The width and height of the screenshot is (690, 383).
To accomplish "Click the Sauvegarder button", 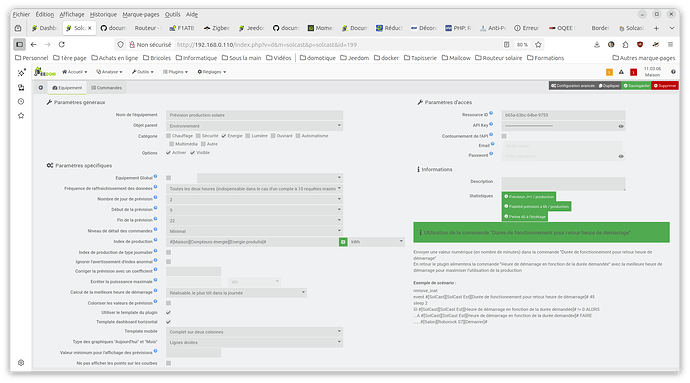I will pos(636,86).
